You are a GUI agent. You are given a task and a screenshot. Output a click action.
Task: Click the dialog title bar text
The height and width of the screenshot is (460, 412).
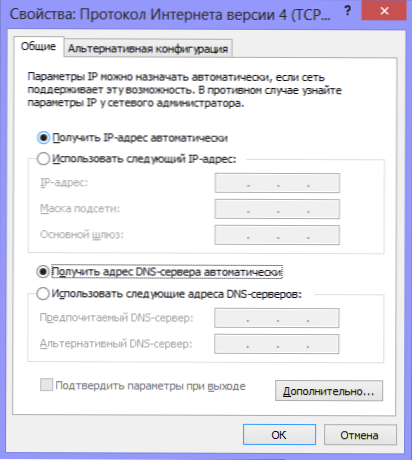coord(170,15)
